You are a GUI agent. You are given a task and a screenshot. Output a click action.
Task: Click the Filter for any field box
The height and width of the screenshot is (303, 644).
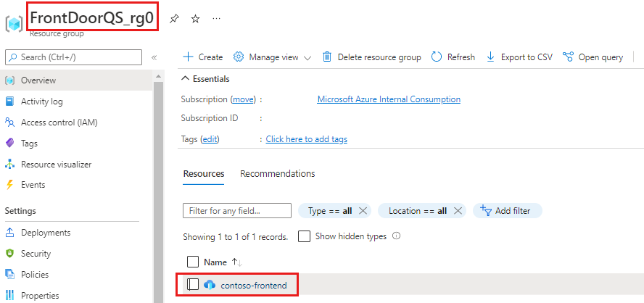tap(237, 211)
